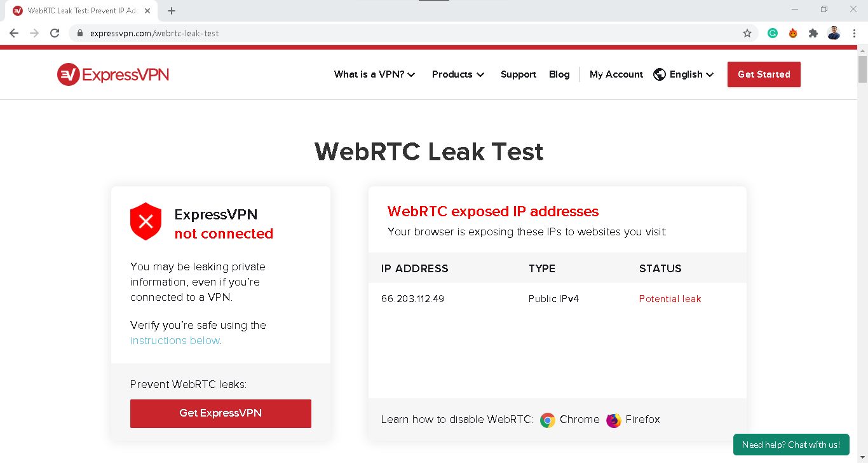Click the 'Get ExpressVPN' button
This screenshot has height=463, width=868.
[x=220, y=413]
